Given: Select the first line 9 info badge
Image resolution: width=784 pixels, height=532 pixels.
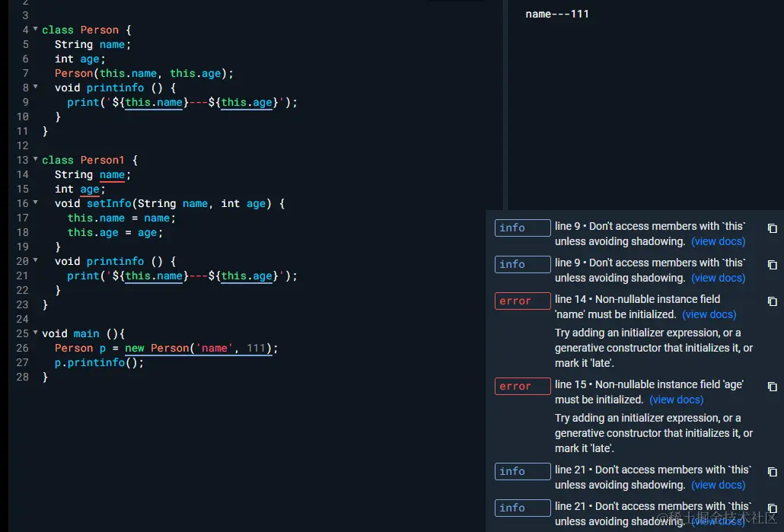Looking at the screenshot, I should pyautogui.click(x=522, y=228).
